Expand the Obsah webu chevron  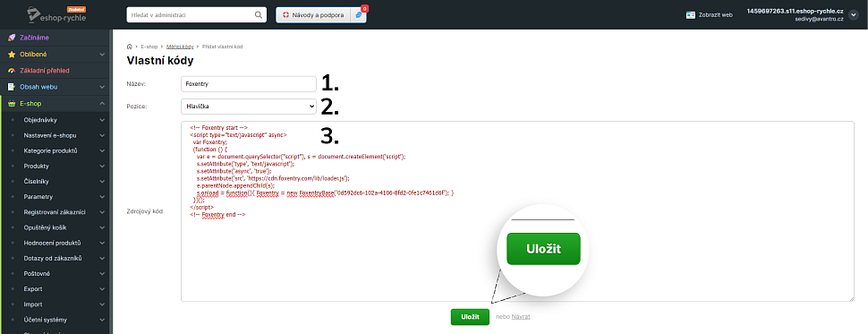coord(102,87)
